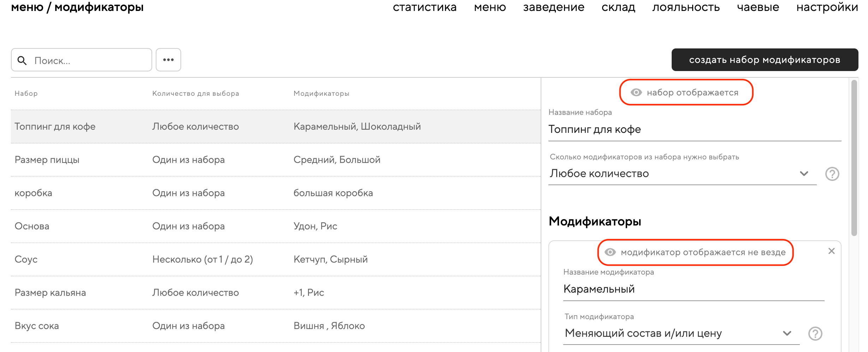868x352 pixels.
Task: Click help icon beside quantity dropdown
Action: [x=832, y=174]
